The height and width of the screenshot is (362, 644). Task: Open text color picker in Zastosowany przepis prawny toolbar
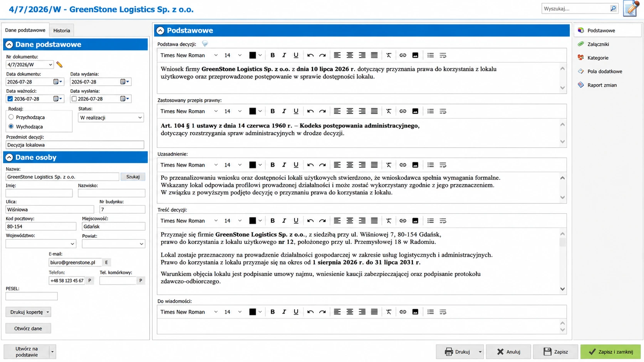pos(255,111)
